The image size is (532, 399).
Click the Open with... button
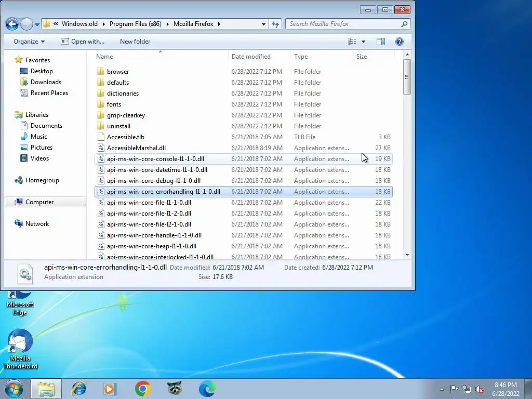83,42
